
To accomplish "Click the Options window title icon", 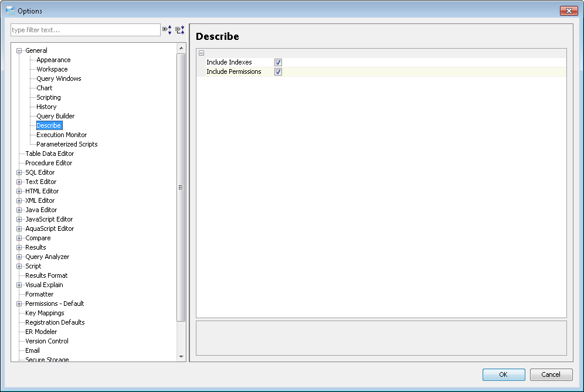I will pyautogui.click(x=11, y=11).
